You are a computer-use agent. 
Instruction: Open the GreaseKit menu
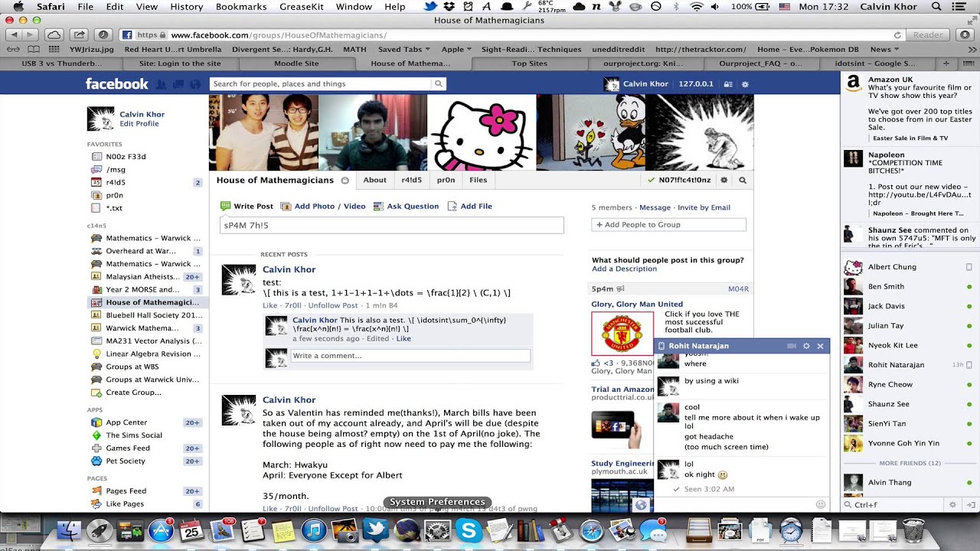pyautogui.click(x=302, y=7)
